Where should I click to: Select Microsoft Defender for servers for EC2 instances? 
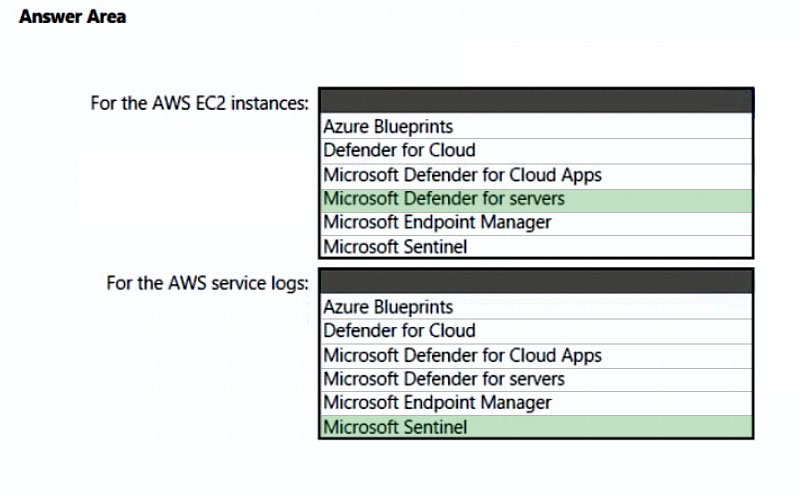click(x=536, y=200)
